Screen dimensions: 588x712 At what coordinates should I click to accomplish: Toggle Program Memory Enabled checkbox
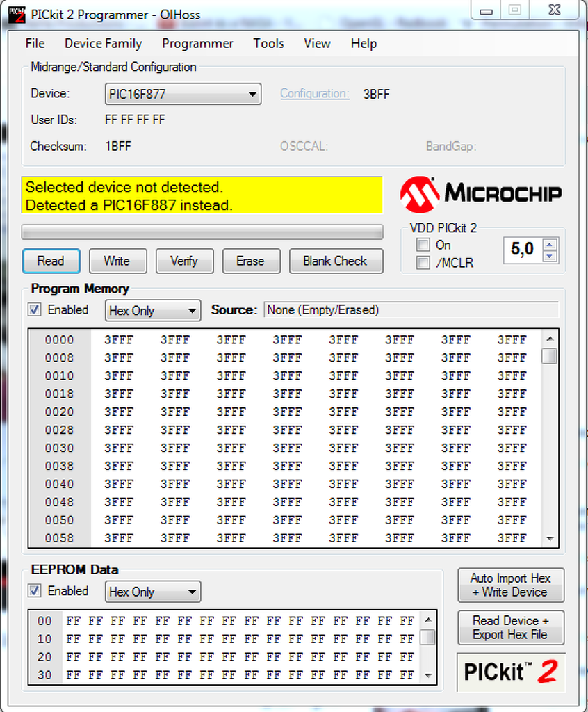(35, 309)
